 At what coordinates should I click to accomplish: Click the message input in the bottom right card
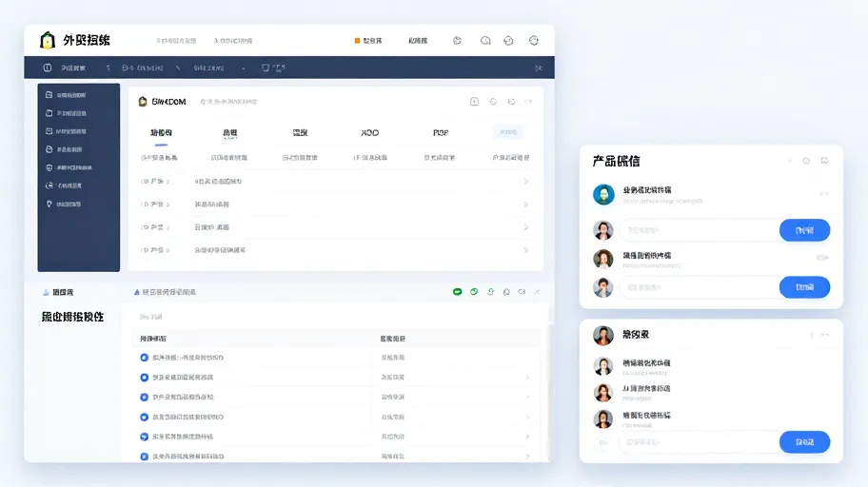[x=700, y=442]
